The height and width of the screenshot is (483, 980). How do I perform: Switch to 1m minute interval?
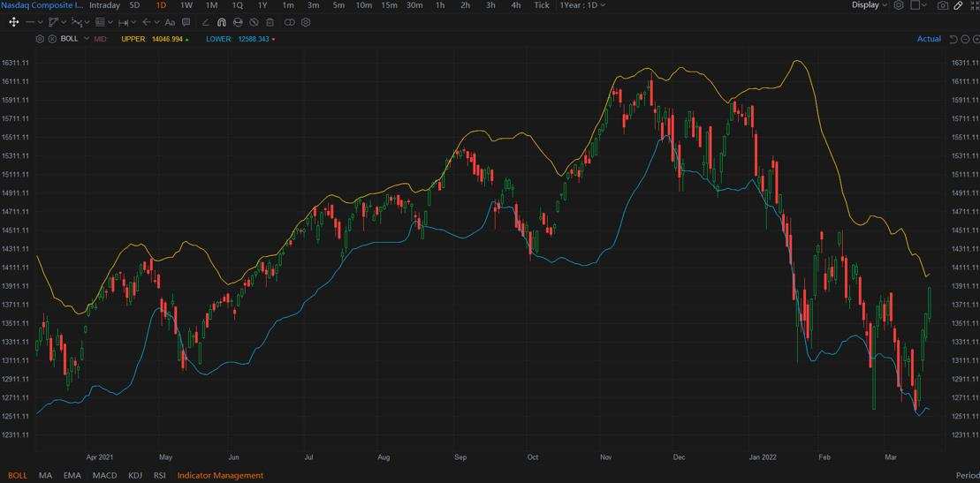click(287, 5)
